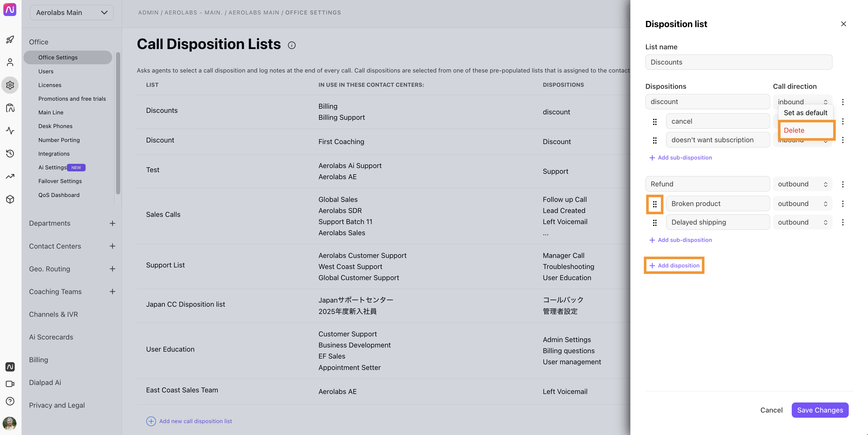This screenshot has height=435, width=868.
Task: Click the Analytics sidebar icon
Action: [x=10, y=176]
